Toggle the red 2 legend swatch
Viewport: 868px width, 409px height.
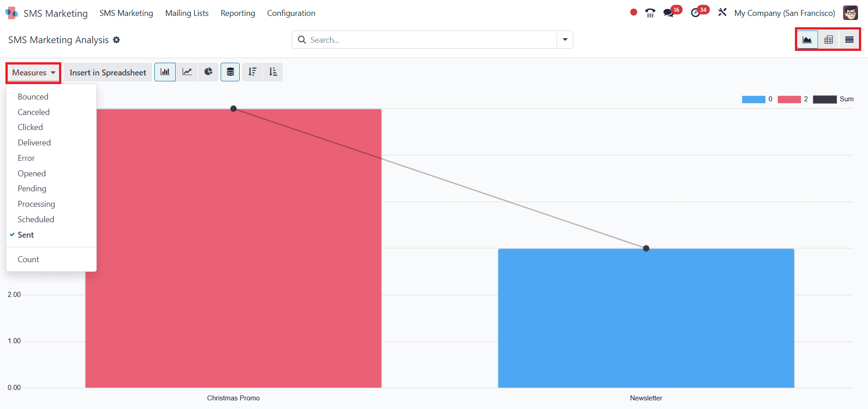tap(789, 100)
